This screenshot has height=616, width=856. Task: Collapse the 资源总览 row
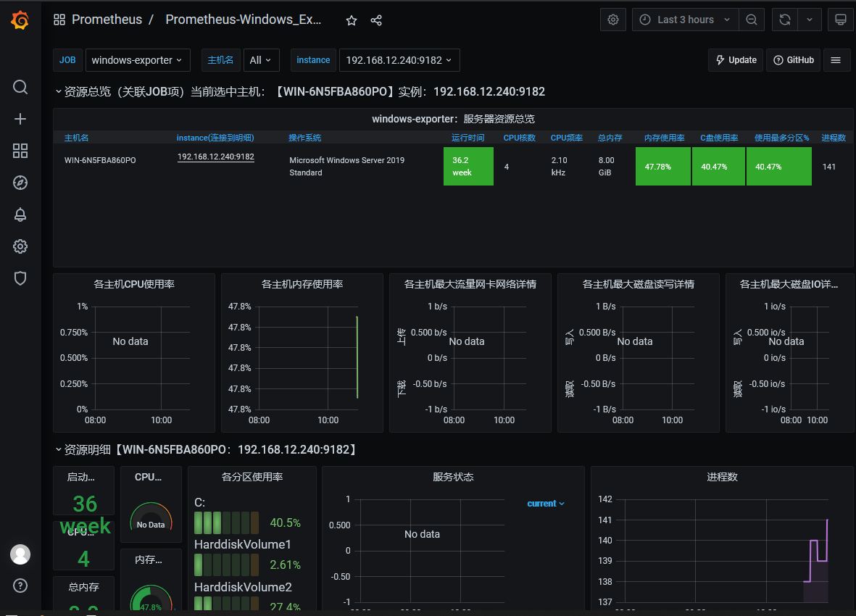tap(59, 91)
